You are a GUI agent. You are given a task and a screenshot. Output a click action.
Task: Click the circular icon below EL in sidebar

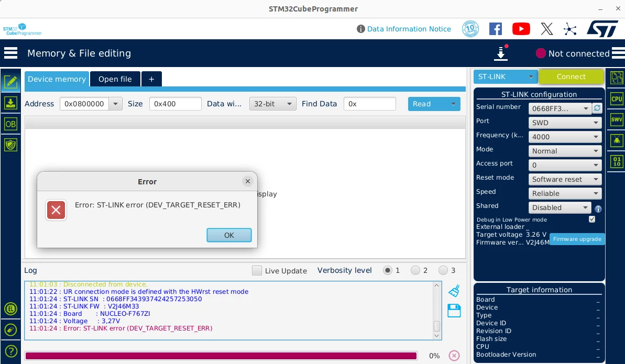(11, 330)
